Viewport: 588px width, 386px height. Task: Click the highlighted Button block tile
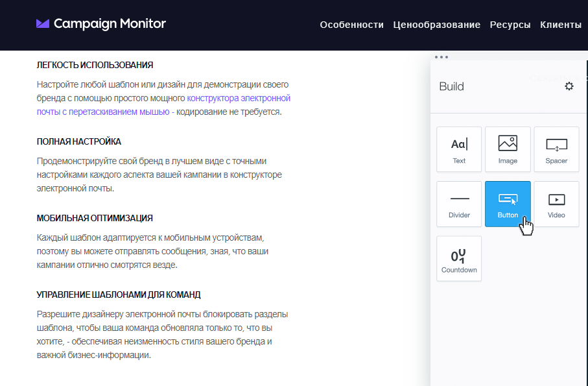(x=508, y=204)
